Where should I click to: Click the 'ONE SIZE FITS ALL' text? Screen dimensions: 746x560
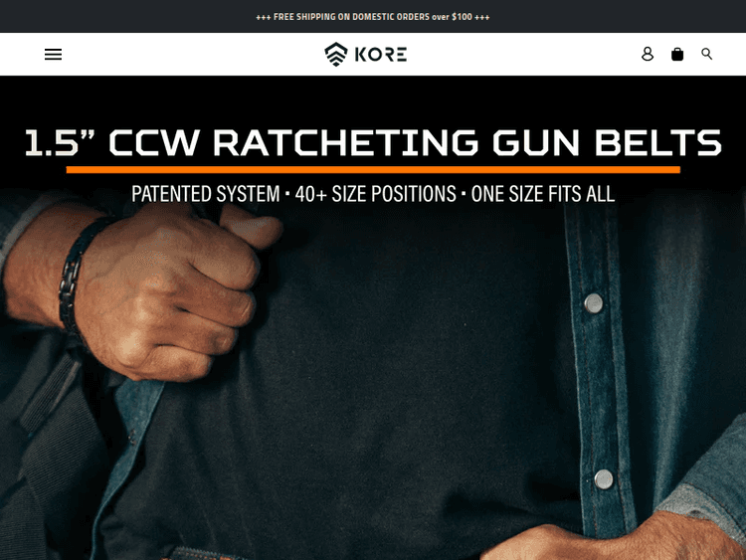pyautogui.click(x=543, y=194)
